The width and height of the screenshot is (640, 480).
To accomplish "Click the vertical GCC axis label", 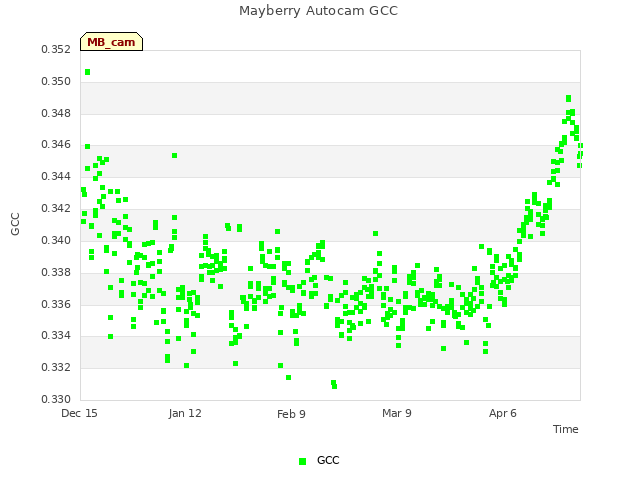I will [x=15, y=224].
